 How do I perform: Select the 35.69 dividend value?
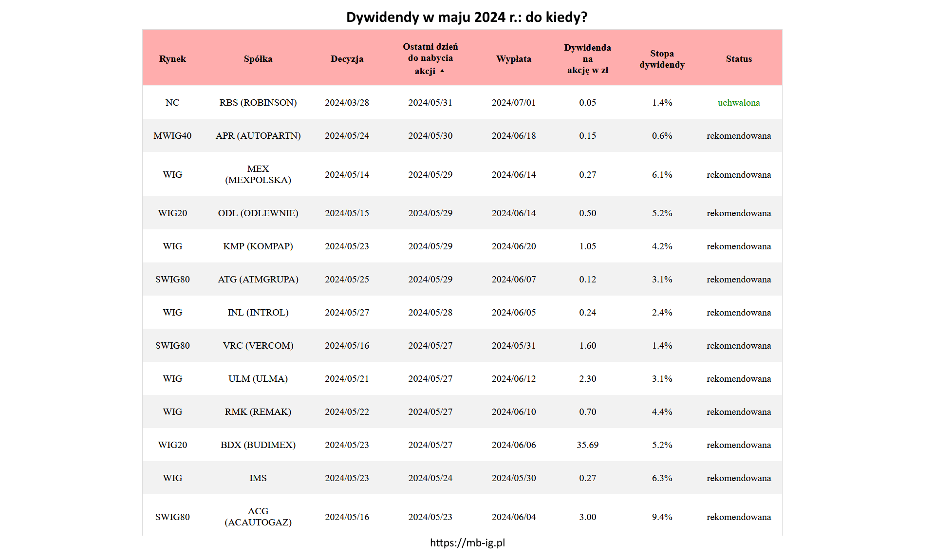pyautogui.click(x=587, y=445)
